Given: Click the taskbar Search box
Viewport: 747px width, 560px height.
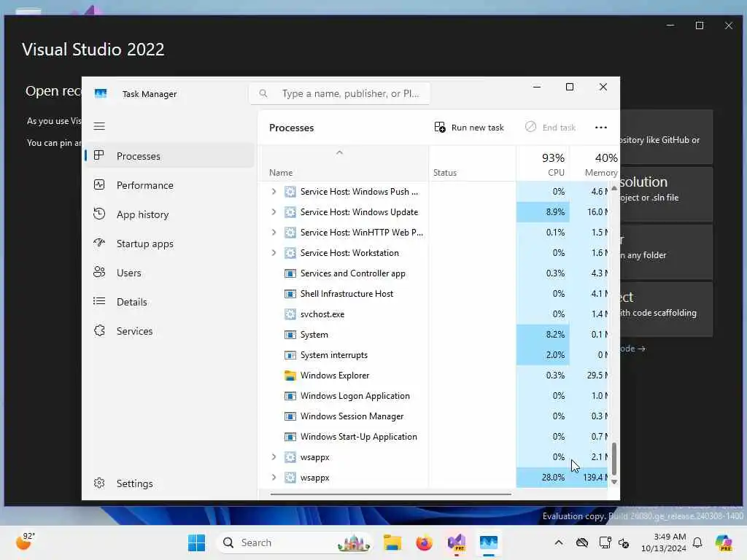Looking at the screenshot, I should click(295, 542).
